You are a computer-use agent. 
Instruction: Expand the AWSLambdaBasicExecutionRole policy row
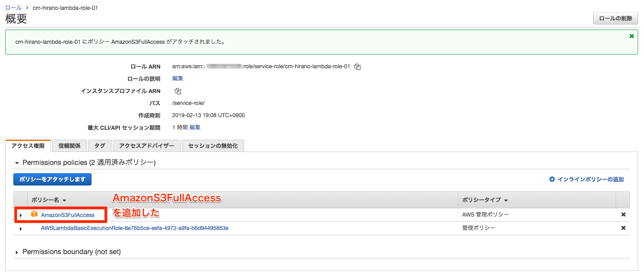(21, 229)
